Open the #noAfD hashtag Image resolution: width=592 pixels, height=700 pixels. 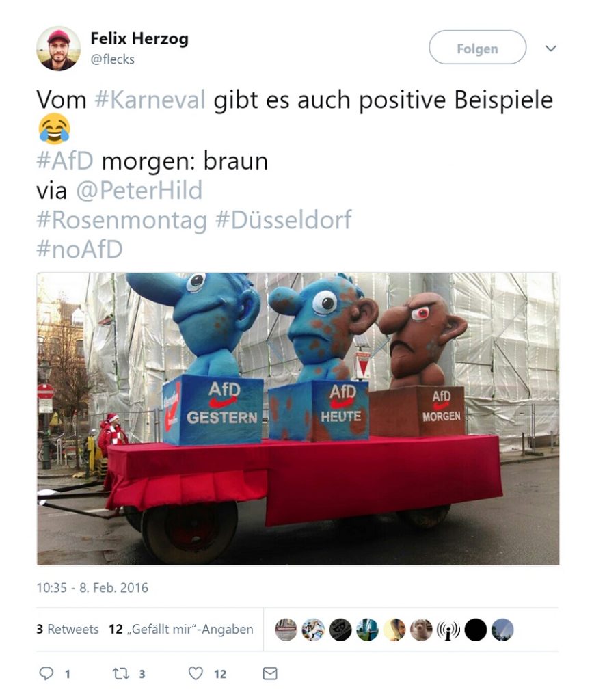pyautogui.click(x=79, y=249)
